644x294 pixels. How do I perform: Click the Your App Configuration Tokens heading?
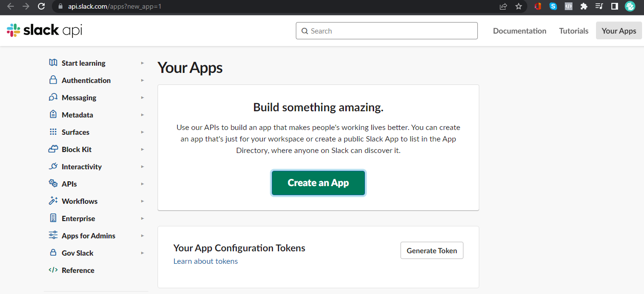click(x=239, y=248)
